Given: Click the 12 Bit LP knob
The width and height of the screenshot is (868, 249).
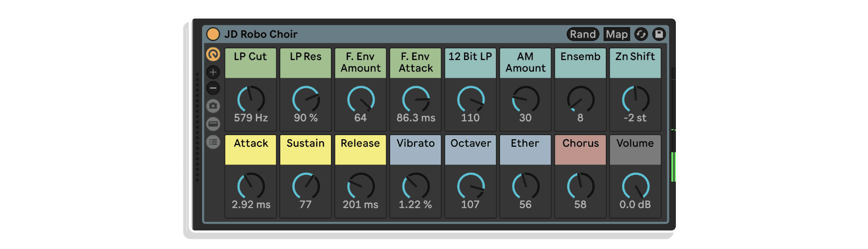Looking at the screenshot, I should pos(471,99).
